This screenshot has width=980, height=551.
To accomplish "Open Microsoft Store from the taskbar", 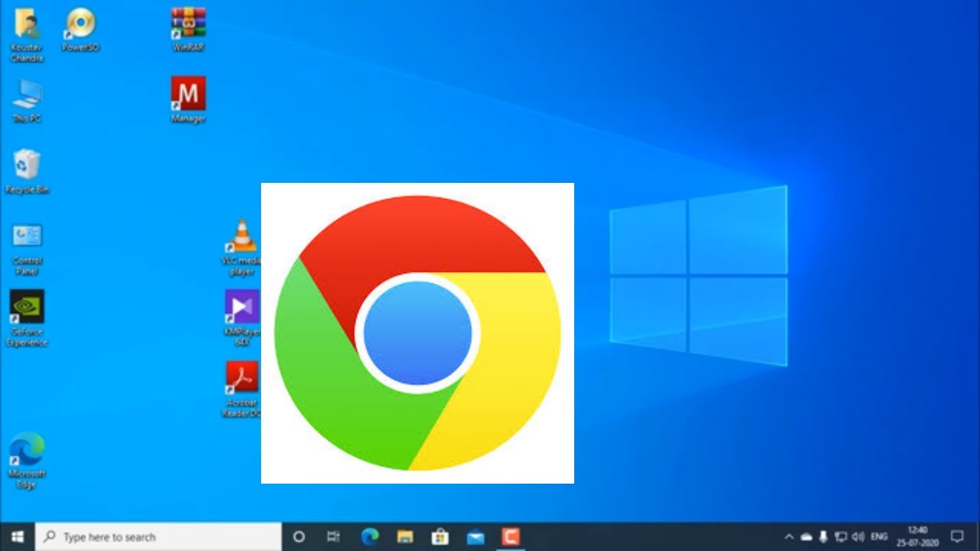I will pos(440,536).
